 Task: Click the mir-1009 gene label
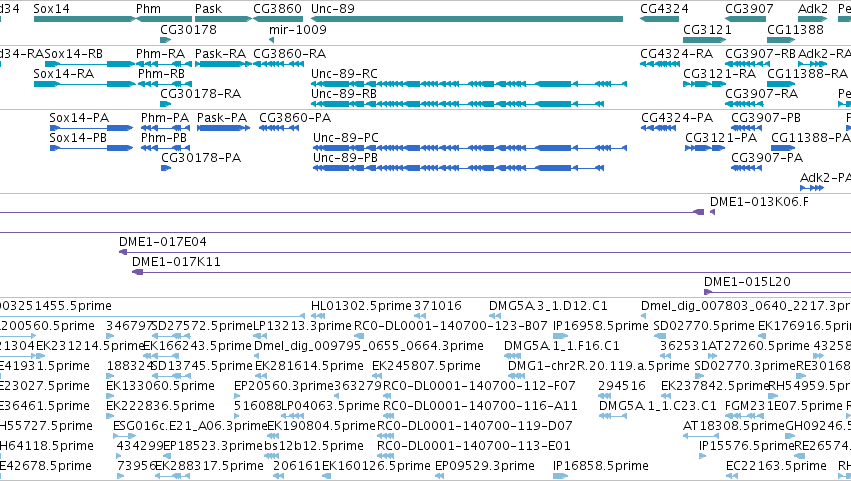pyautogui.click(x=298, y=29)
